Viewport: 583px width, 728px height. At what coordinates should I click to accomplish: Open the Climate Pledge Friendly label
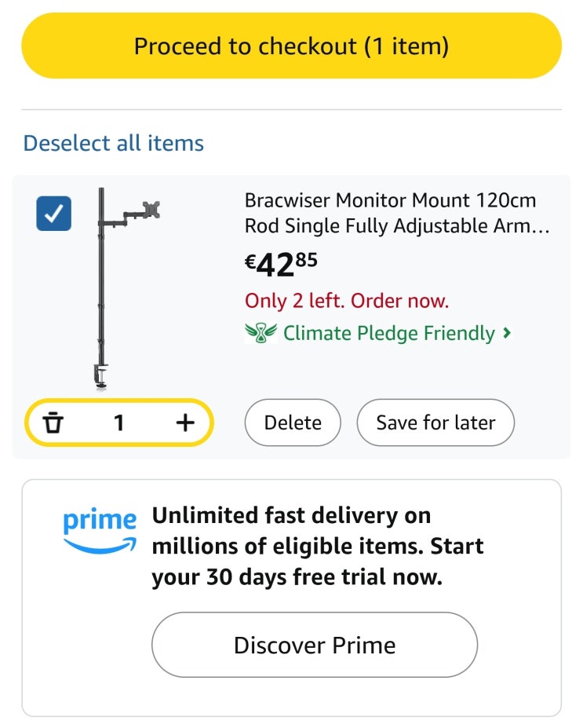pos(389,333)
